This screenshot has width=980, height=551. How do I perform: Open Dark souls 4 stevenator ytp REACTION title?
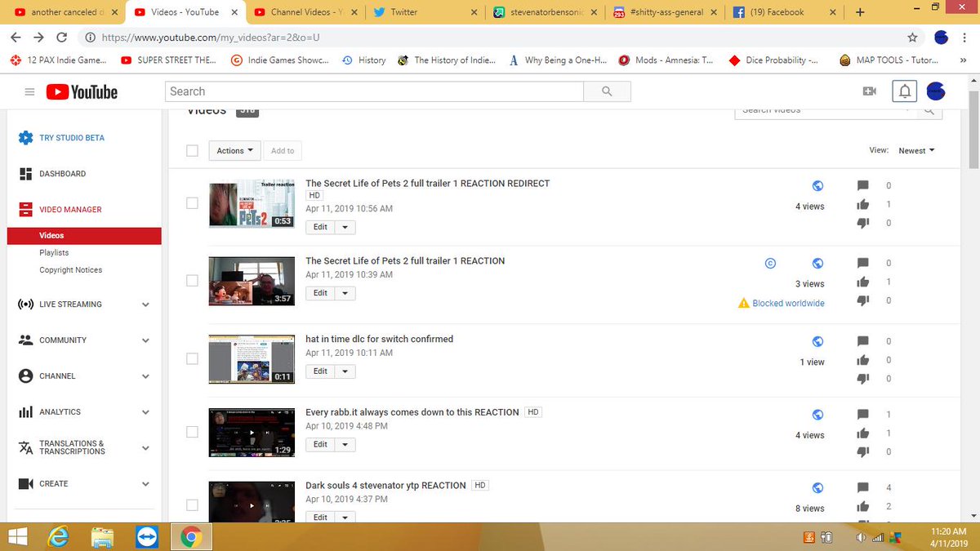[x=385, y=485]
